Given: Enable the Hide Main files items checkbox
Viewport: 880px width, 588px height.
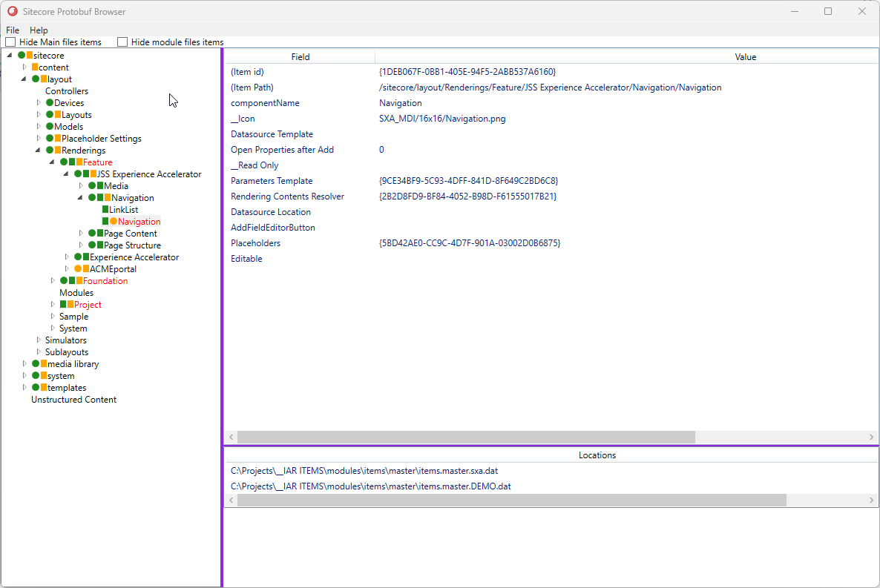Looking at the screenshot, I should click(x=9, y=42).
